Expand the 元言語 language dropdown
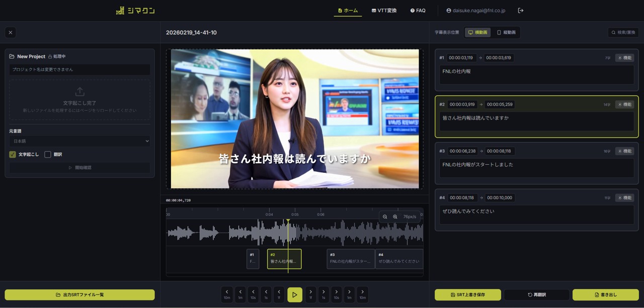 click(79, 141)
